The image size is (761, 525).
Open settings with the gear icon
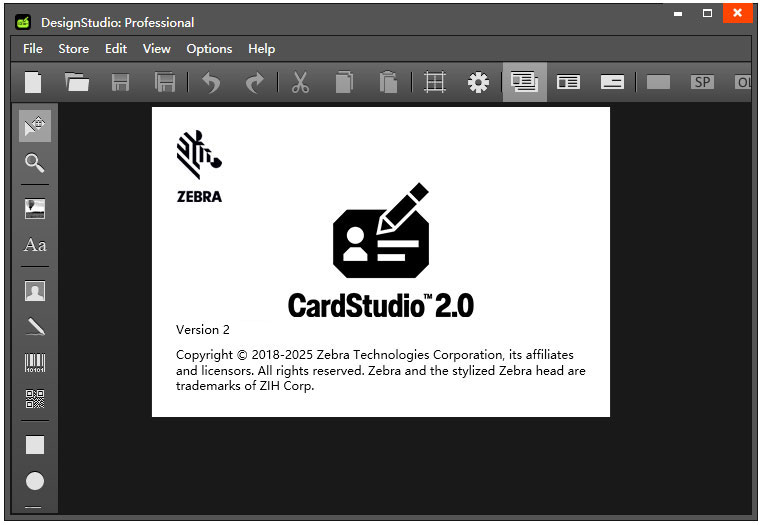coord(478,82)
